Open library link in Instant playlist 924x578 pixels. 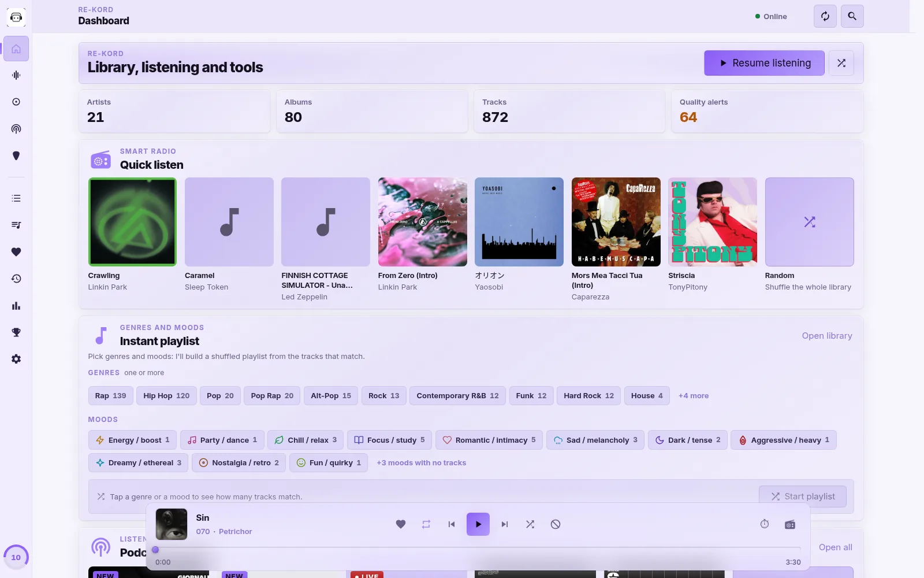coord(827,336)
